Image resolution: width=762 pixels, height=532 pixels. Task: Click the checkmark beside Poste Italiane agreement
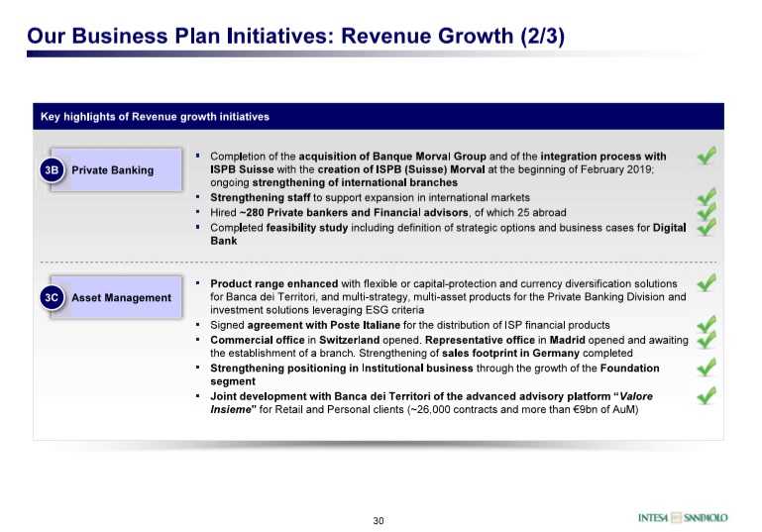coord(707,324)
